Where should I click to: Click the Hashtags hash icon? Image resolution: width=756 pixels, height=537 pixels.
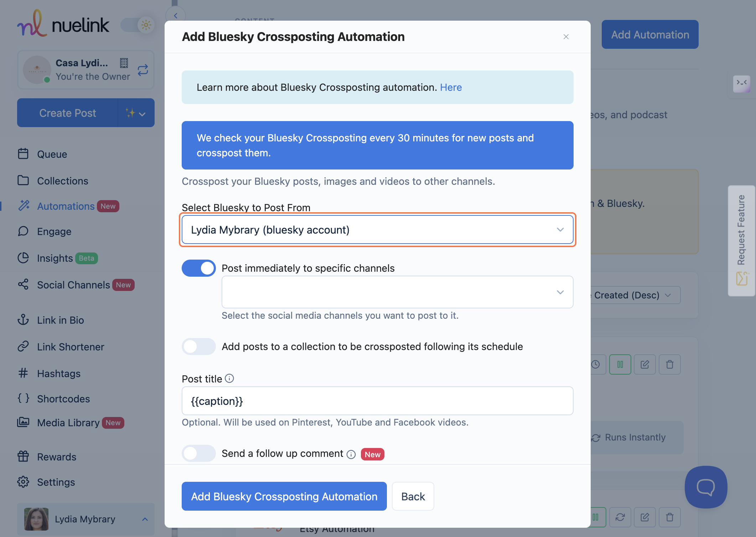(x=23, y=373)
